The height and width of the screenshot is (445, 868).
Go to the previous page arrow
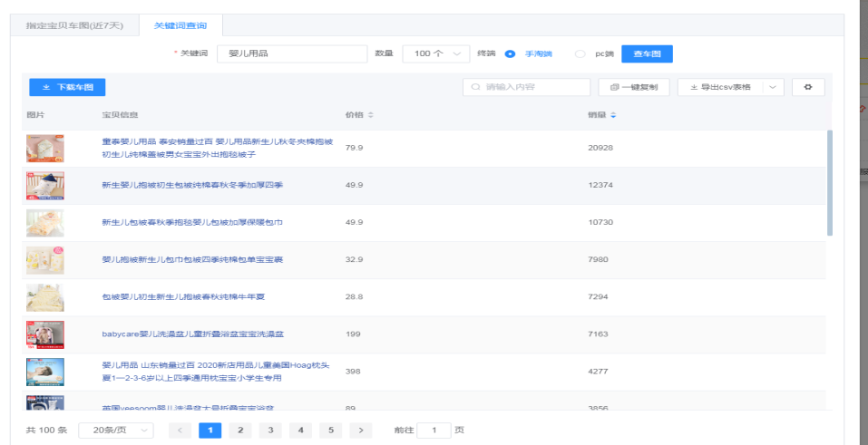point(180,430)
